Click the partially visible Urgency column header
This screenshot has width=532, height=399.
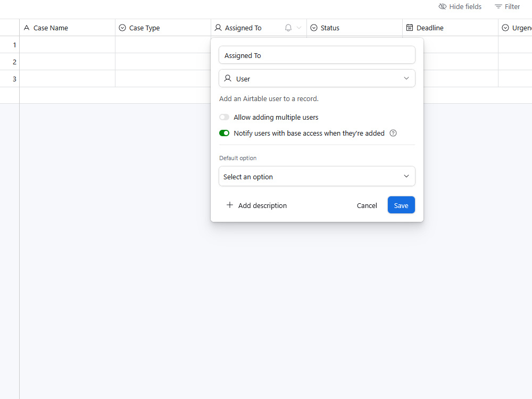515,28
